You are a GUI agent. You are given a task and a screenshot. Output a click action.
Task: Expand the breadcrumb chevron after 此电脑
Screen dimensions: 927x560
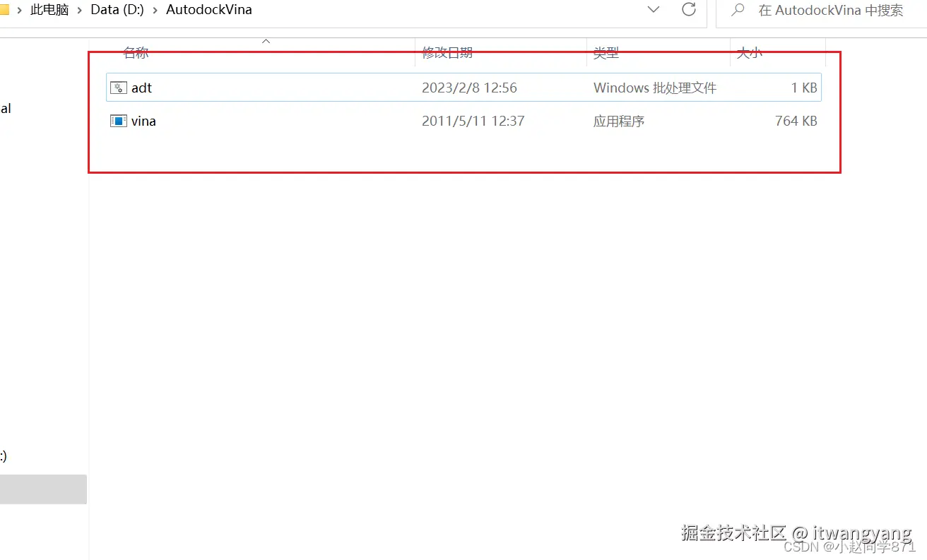tap(81, 9)
